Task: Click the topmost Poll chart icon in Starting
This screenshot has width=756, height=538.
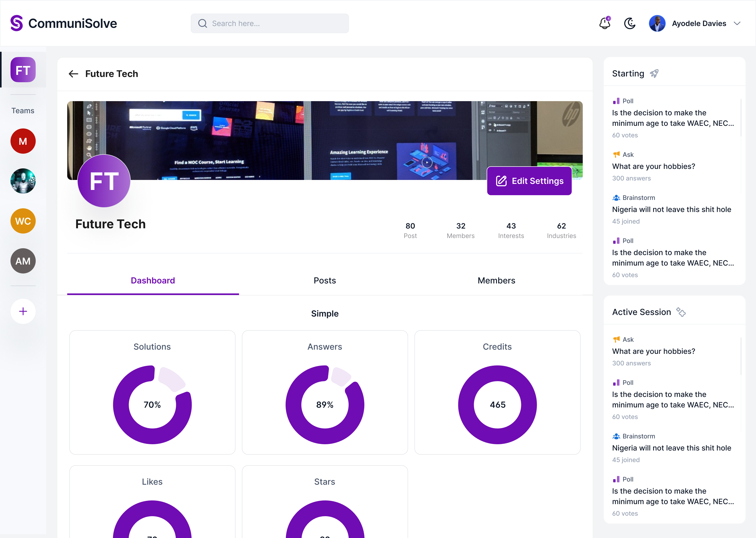Action: click(616, 101)
